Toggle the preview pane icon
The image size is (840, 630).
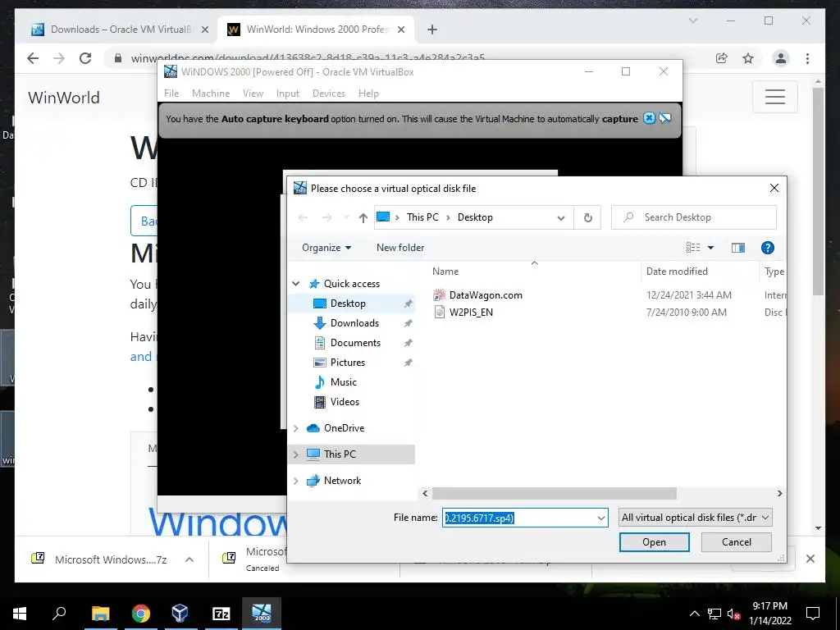point(737,248)
